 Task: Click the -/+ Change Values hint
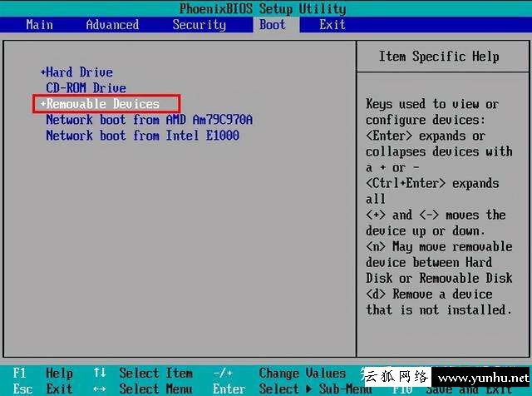pos(279,374)
